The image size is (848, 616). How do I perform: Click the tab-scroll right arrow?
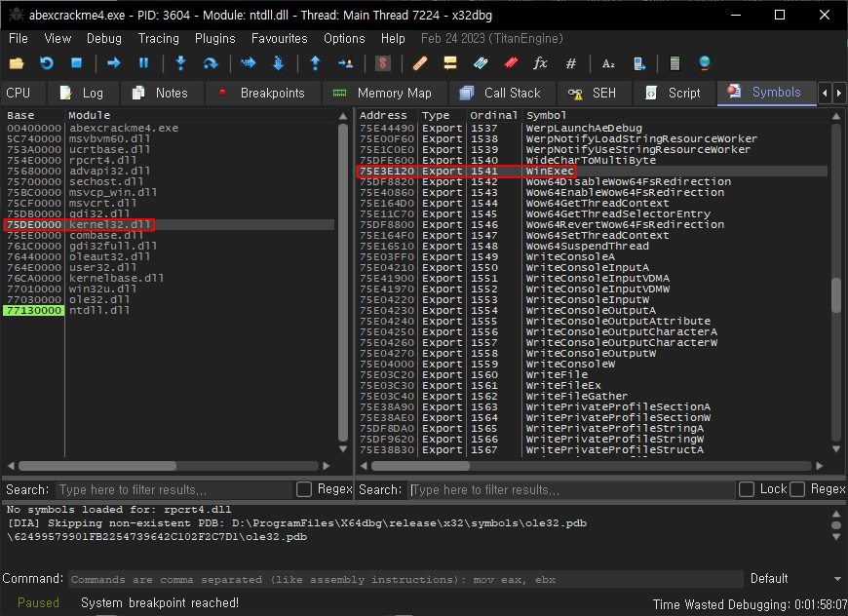839,94
